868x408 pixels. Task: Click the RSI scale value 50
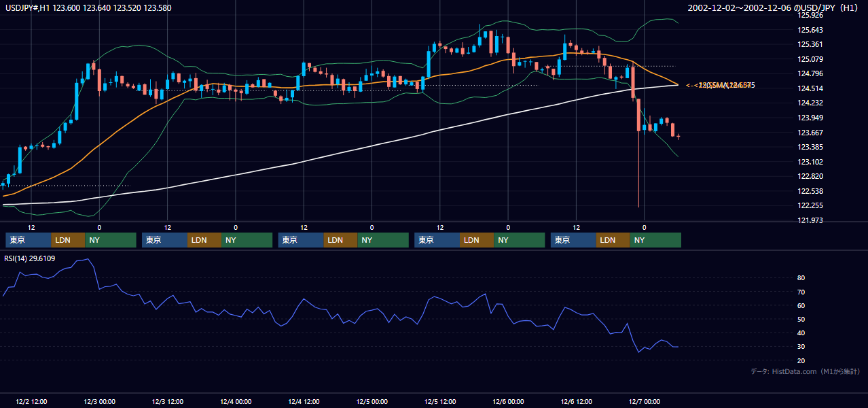point(801,319)
